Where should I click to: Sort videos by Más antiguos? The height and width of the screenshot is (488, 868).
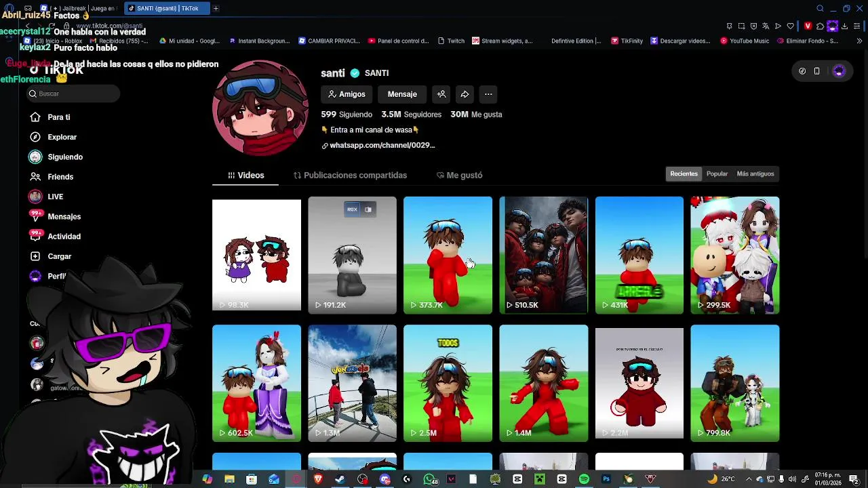pyautogui.click(x=755, y=174)
